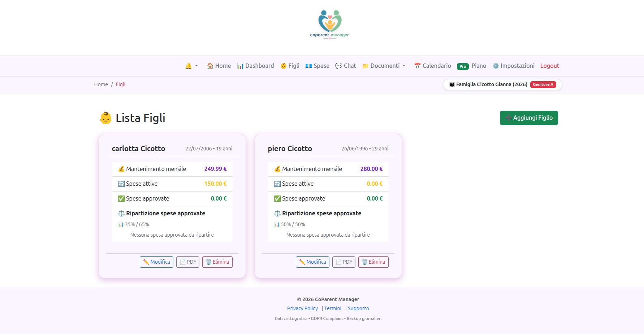Delete piero Cicotto with Elimina
The height and width of the screenshot is (334, 644).
(x=373, y=262)
